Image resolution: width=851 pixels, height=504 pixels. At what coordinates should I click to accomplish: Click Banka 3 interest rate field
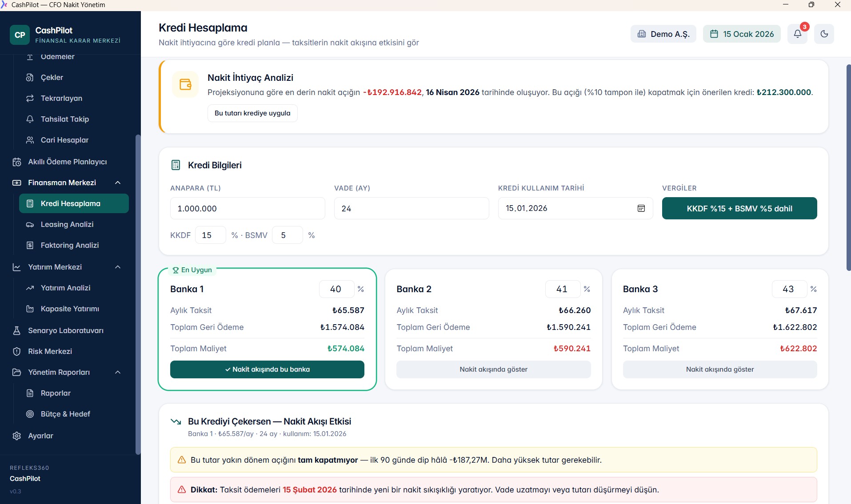[x=789, y=289]
